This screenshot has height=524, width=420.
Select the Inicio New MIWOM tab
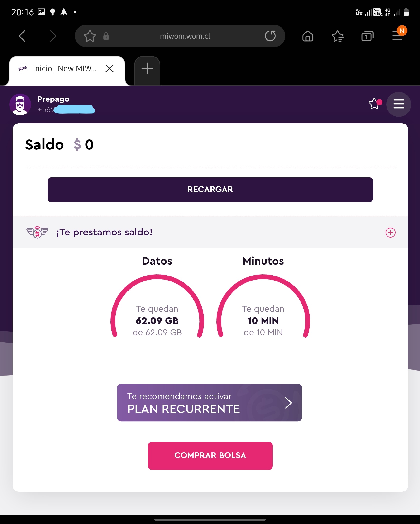pyautogui.click(x=64, y=69)
